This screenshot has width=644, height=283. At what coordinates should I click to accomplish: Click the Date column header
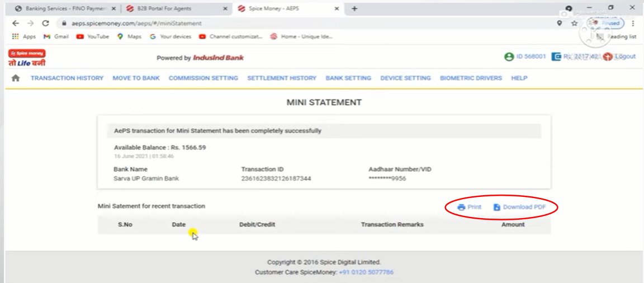[x=179, y=225]
